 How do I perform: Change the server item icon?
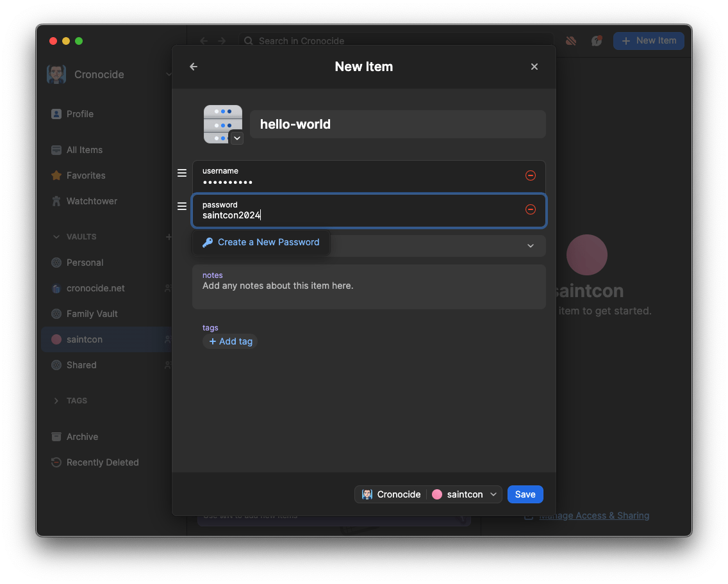[x=236, y=138]
